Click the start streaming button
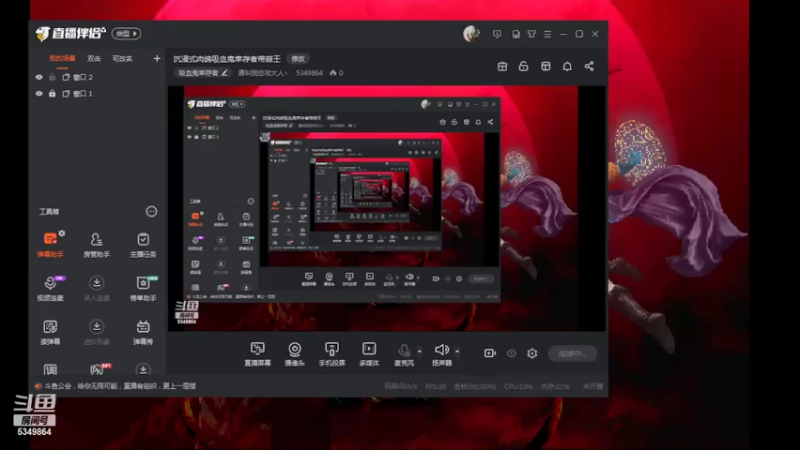The width and height of the screenshot is (800, 450). click(x=572, y=353)
